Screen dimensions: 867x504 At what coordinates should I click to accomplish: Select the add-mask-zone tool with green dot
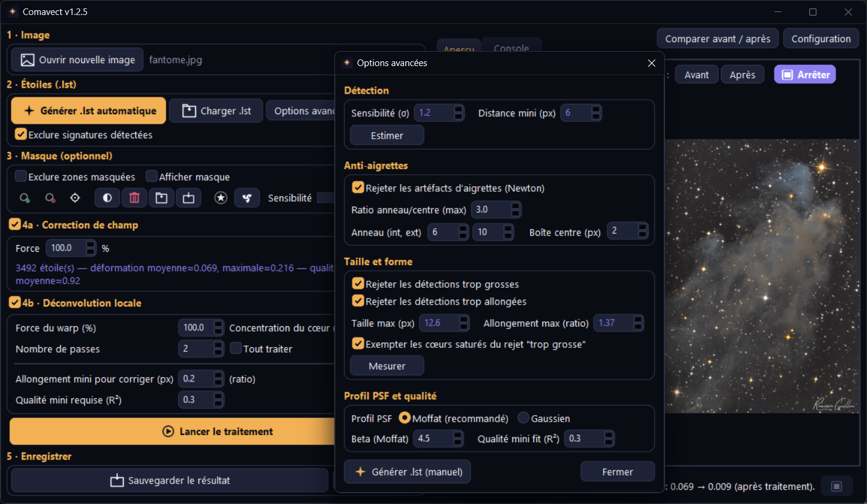click(25, 198)
